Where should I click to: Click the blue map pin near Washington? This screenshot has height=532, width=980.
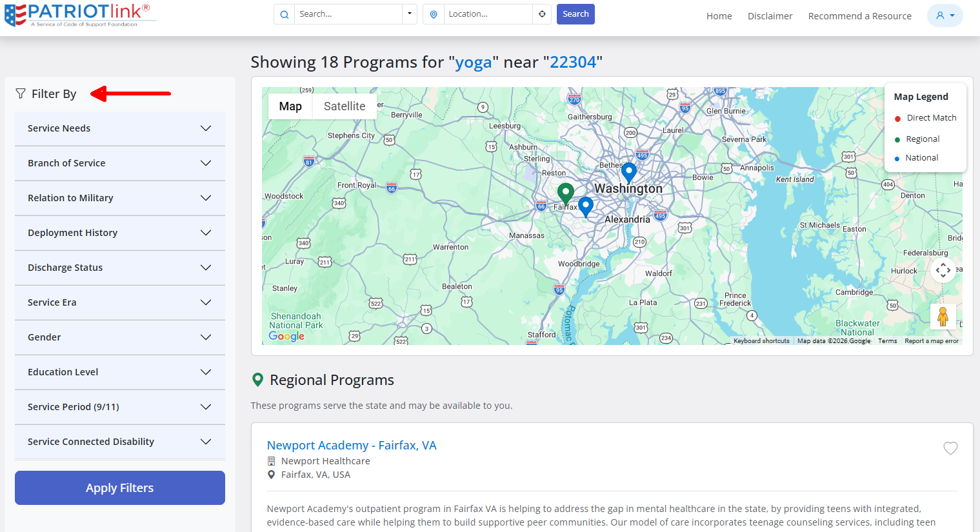tap(629, 173)
